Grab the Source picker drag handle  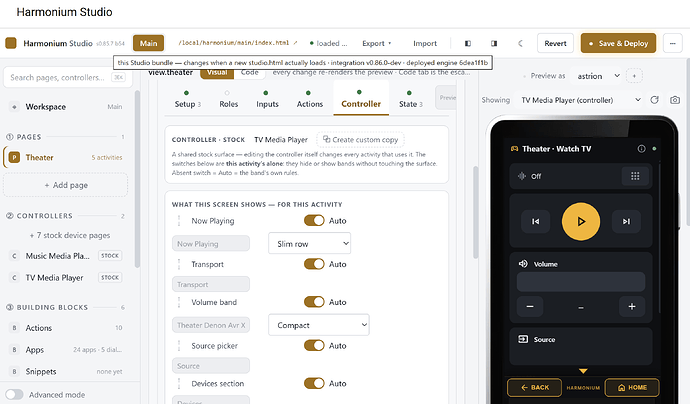[x=179, y=345]
